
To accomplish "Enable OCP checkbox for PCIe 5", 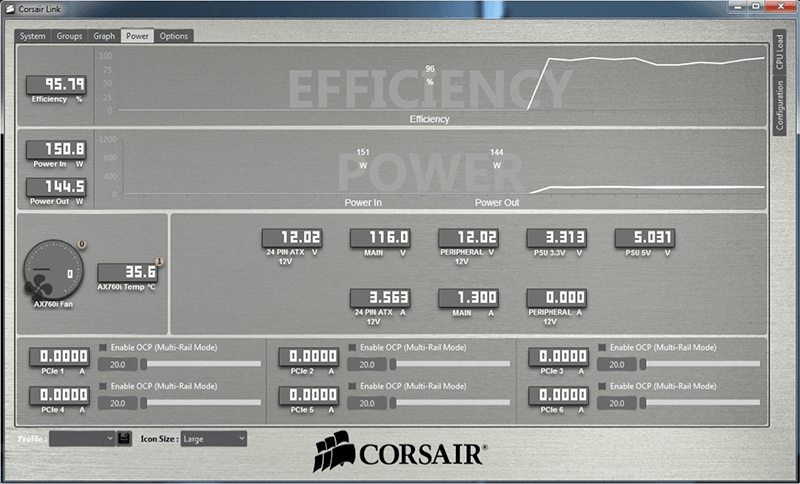I will [352, 386].
